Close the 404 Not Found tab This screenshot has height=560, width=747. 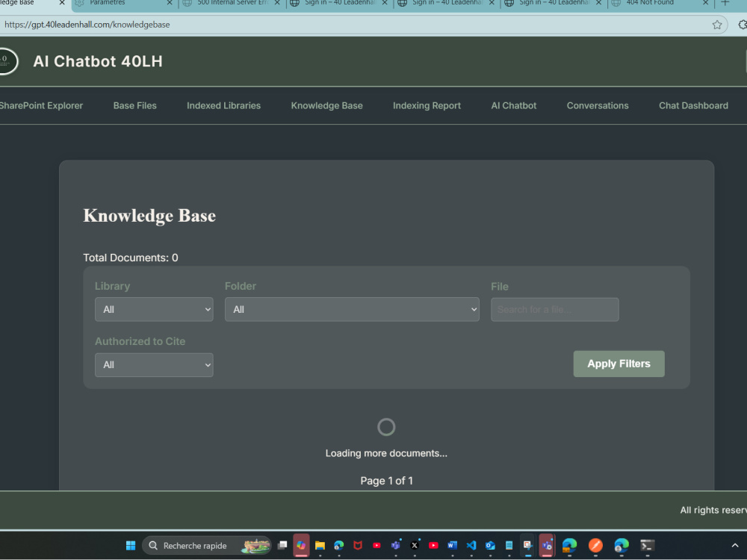[x=706, y=3]
